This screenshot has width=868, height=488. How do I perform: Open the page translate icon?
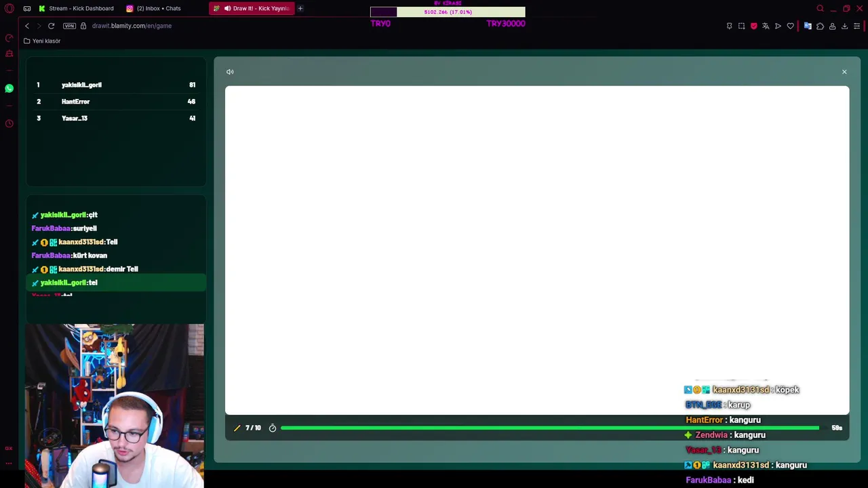click(766, 26)
